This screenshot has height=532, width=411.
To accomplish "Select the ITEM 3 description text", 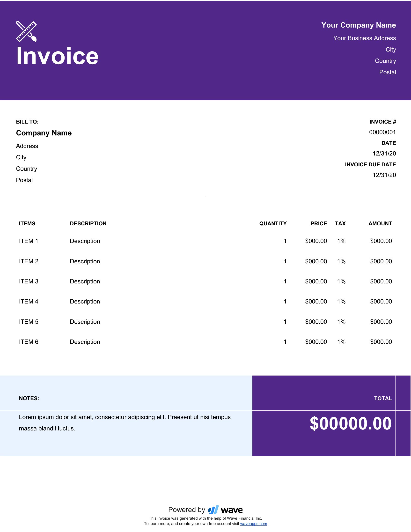I will [x=85, y=281].
